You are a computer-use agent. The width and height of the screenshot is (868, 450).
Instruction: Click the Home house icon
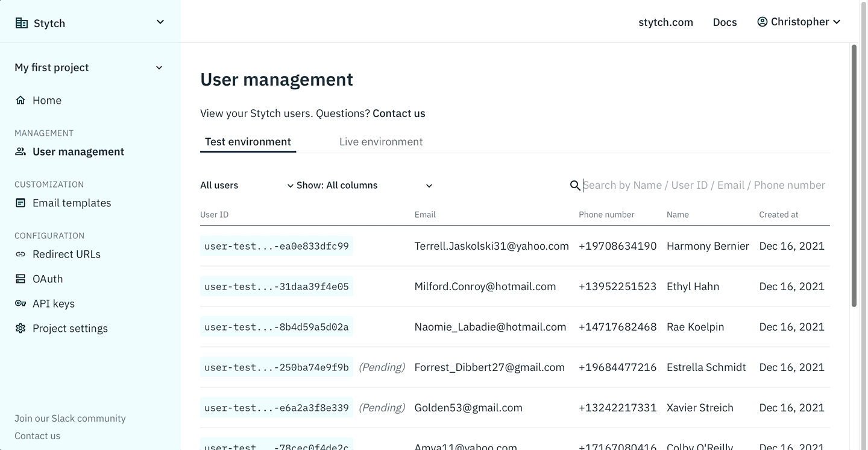click(20, 100)
